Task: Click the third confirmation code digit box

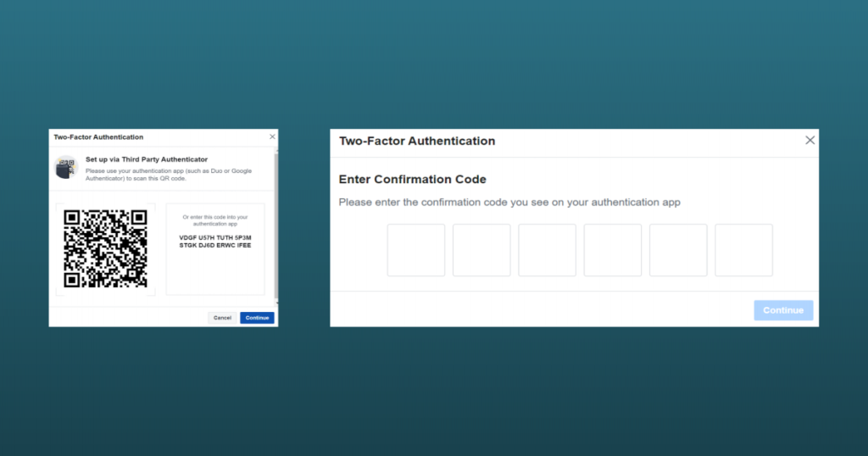Action: 547,250
